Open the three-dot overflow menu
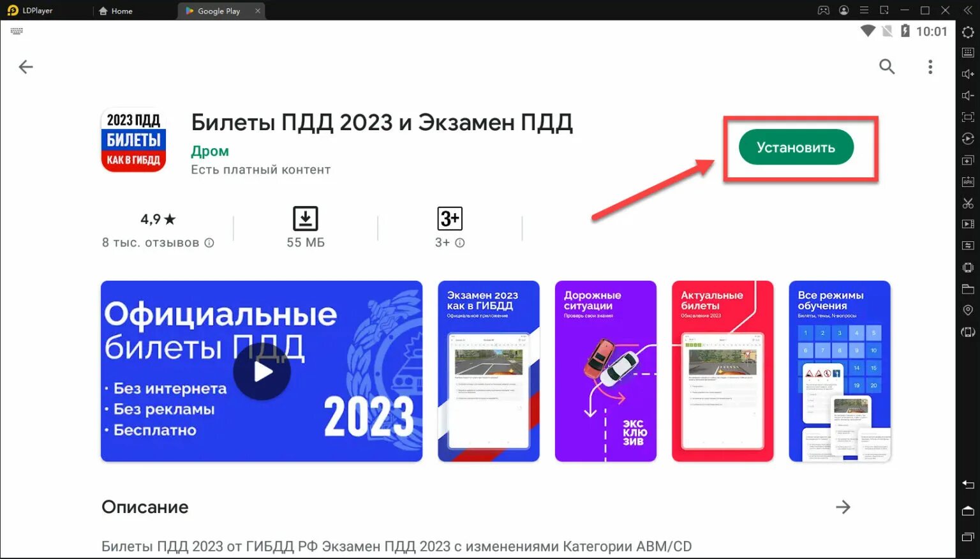 [x=930, y=67]
